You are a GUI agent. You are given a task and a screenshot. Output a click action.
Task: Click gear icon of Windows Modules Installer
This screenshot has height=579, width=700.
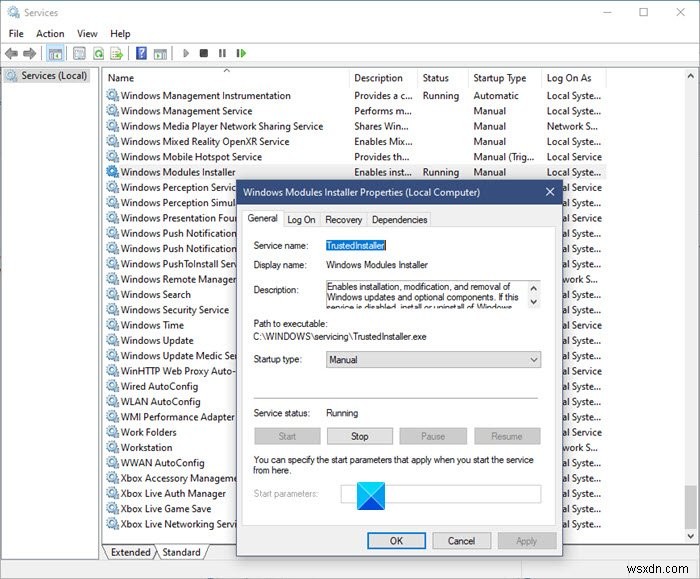(112, 171)
